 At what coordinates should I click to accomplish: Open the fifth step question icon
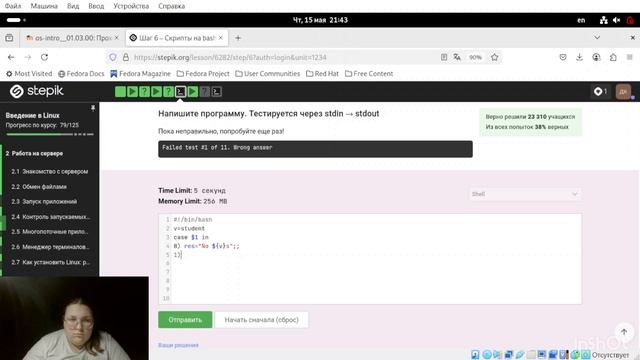[169, 91]
